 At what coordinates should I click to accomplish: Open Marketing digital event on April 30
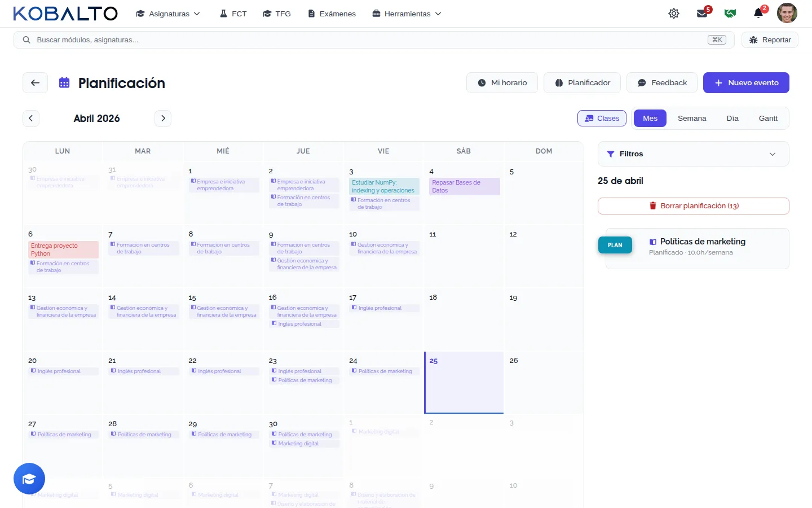pos(304,444)
